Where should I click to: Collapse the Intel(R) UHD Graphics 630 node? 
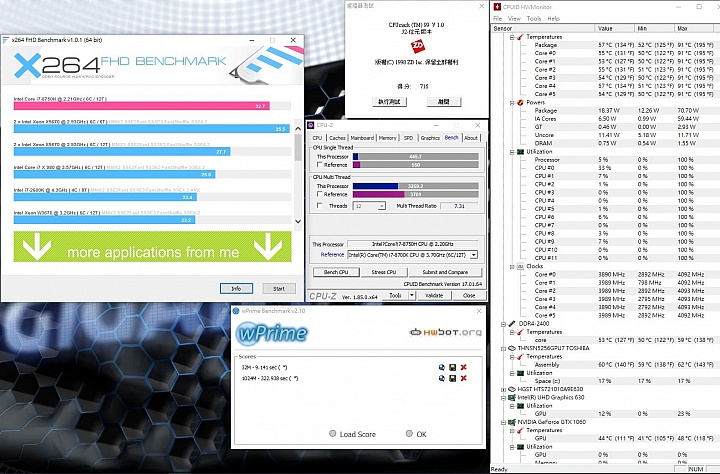tap(504, 398)
